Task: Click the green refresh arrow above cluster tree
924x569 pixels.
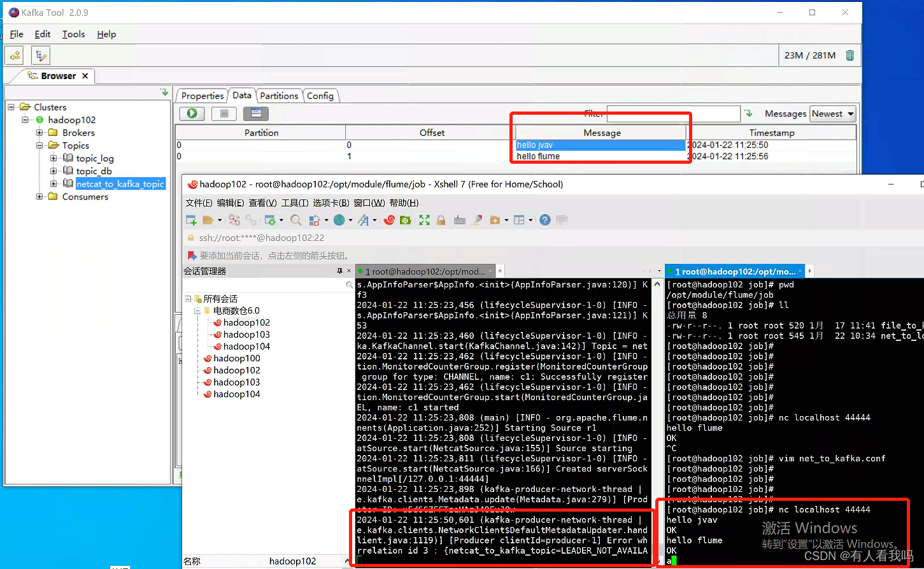Action: [x=164, y=93]
